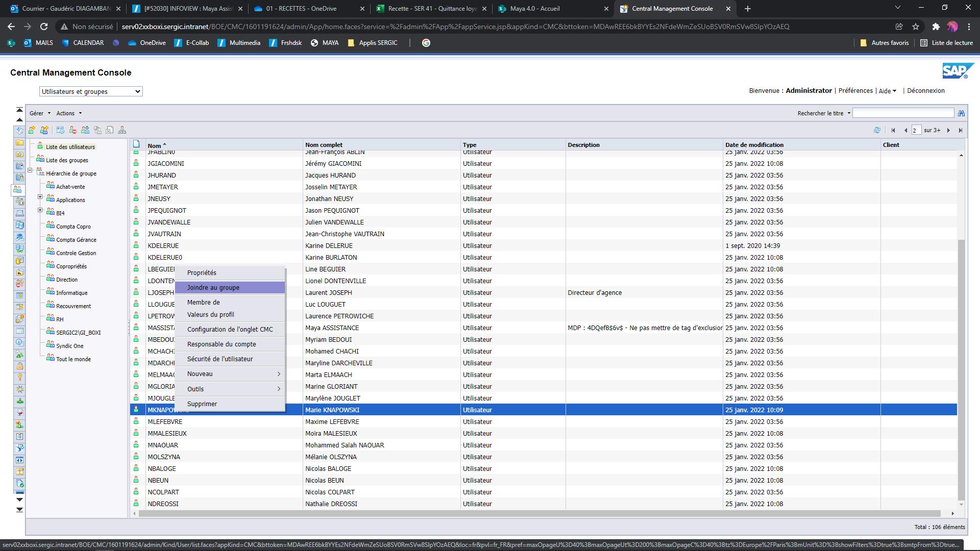Open the Utilisateurs et groupes dropdown
Image resolution: width=980 pixels, height=551 pixels.
pyautogui.click(x=91, y=91)
